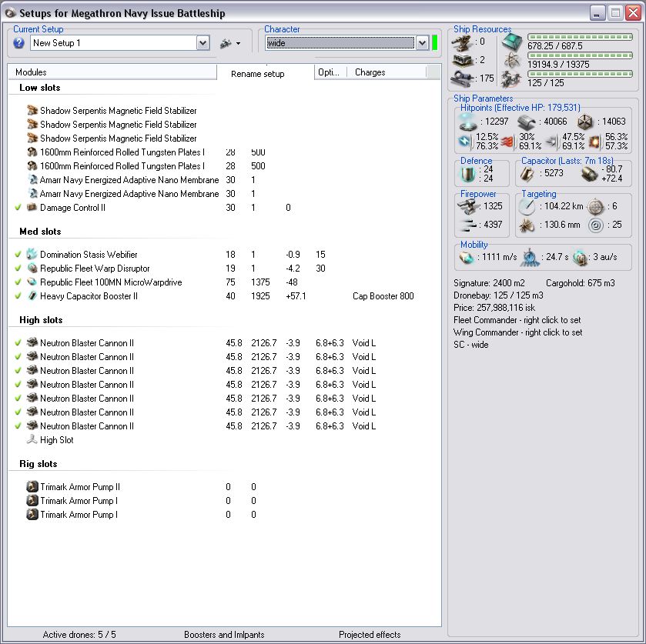Click Wing Commander right click to set
The image size is (646, 644).
coord(518,332)
